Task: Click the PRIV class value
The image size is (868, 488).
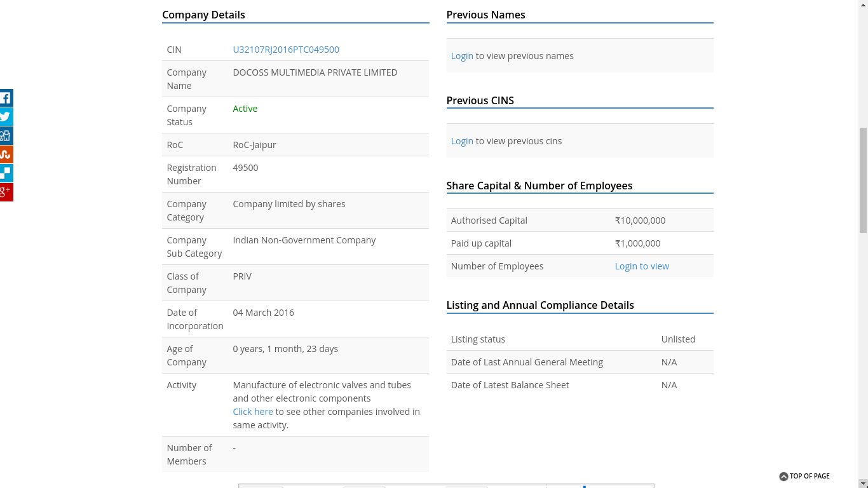Action: pos(242,276)
